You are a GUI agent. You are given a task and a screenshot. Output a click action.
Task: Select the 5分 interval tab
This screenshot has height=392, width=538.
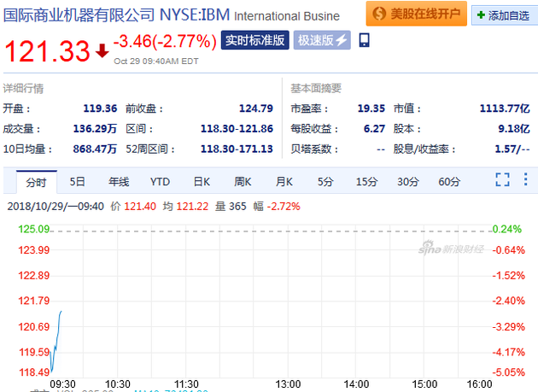[325, 181]
